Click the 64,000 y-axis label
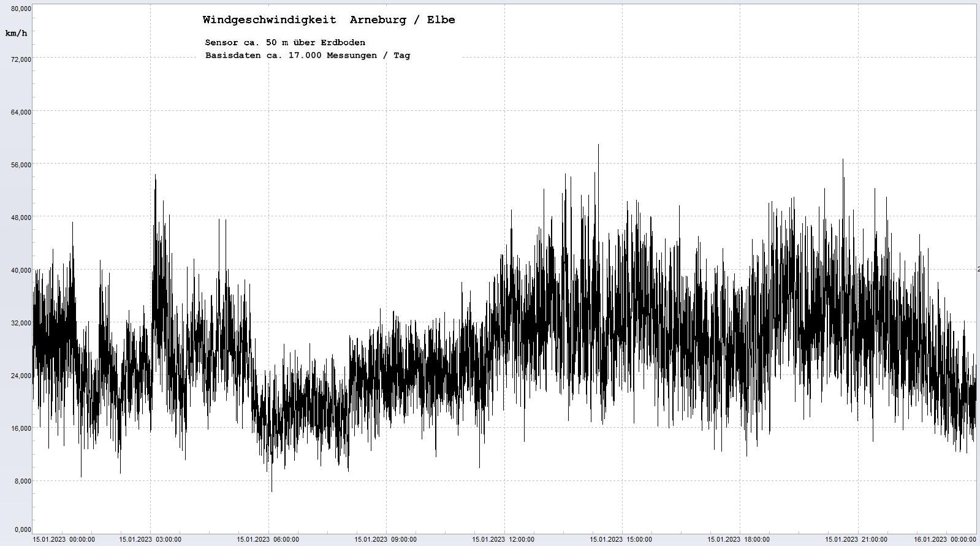Screen dimensions: 980x546 21,112
